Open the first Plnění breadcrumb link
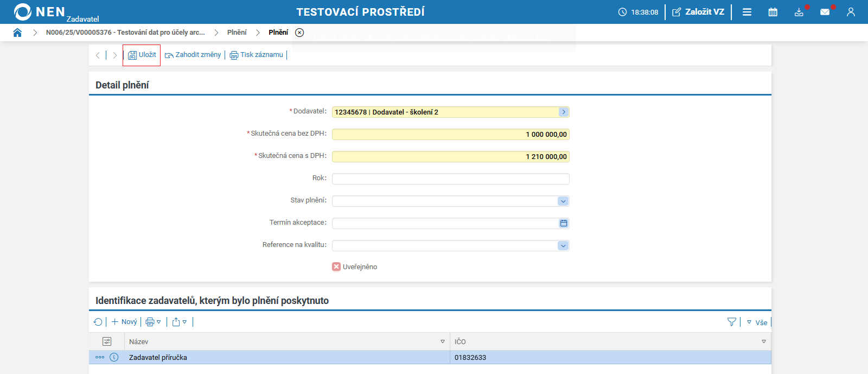 [237, 33]
